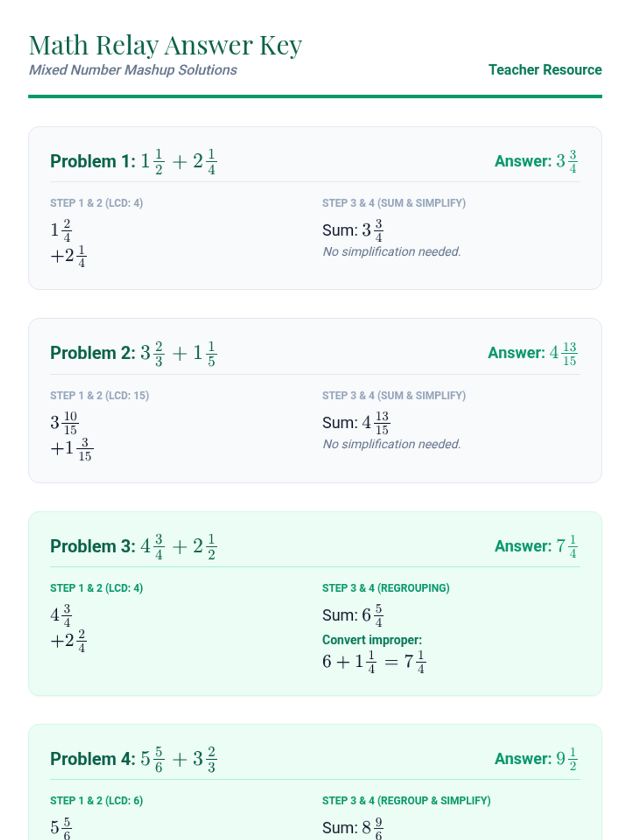This screenshot has width=630, height=840.
Task: Select the Problem 2 heading
Action: (x=133, y=353)
